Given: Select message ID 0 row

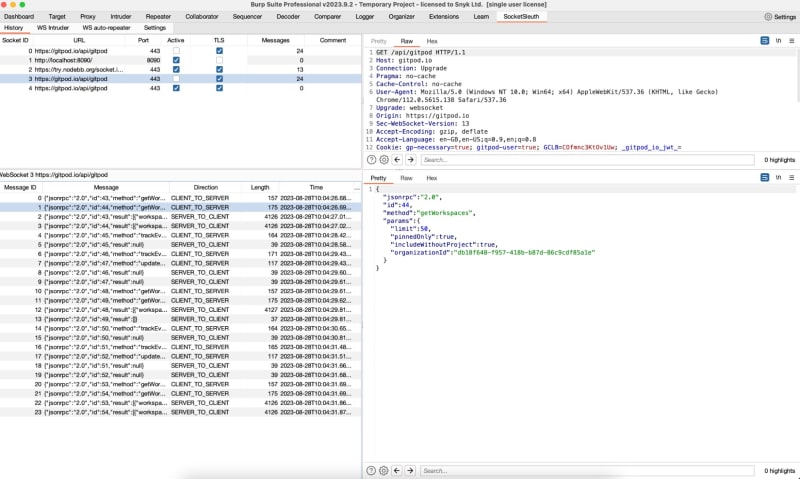Looking at the screenshot, I should (x=181, y=198).
